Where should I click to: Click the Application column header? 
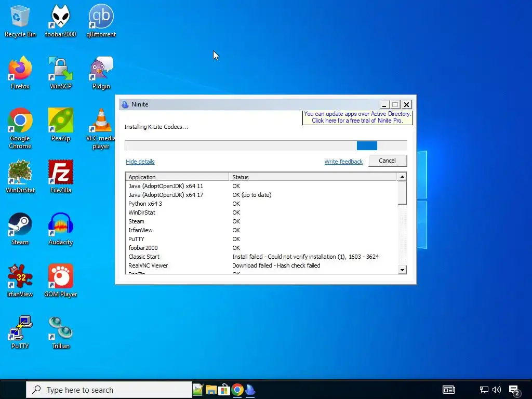(x=177, y=177)
